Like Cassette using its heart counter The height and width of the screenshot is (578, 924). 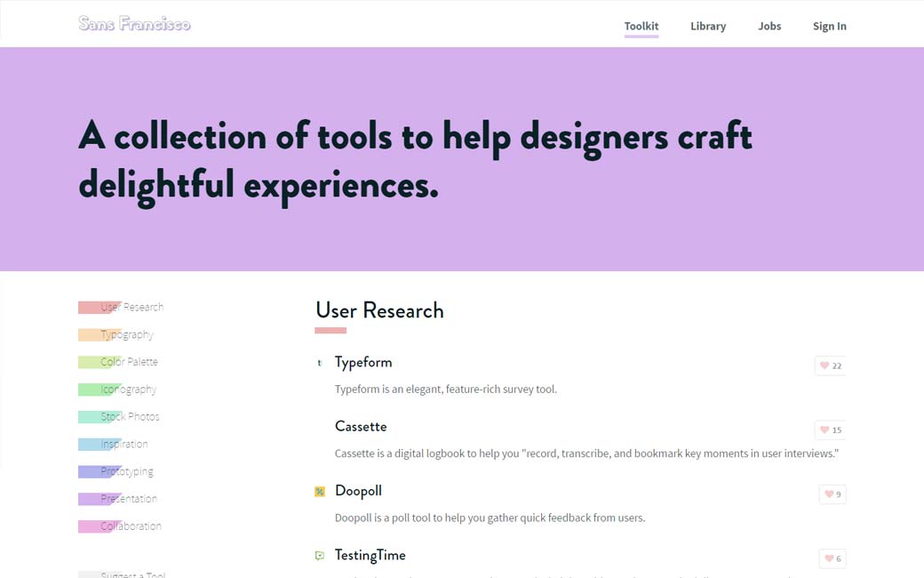click(830, 430)
